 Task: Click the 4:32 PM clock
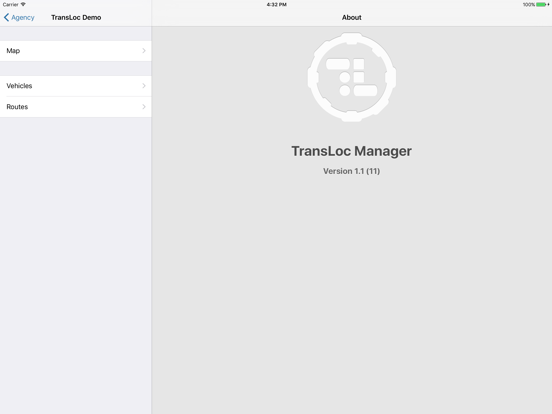276,5
